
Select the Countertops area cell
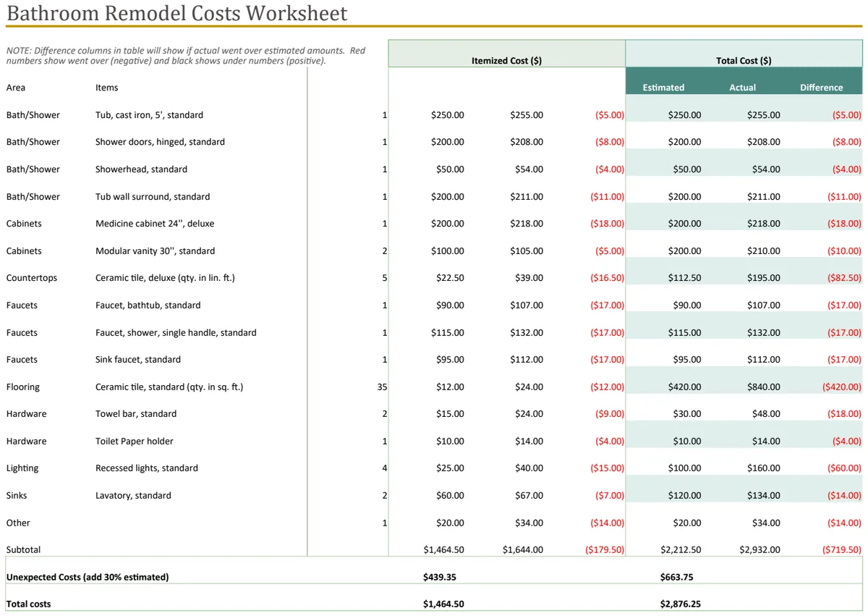(32, 278)
